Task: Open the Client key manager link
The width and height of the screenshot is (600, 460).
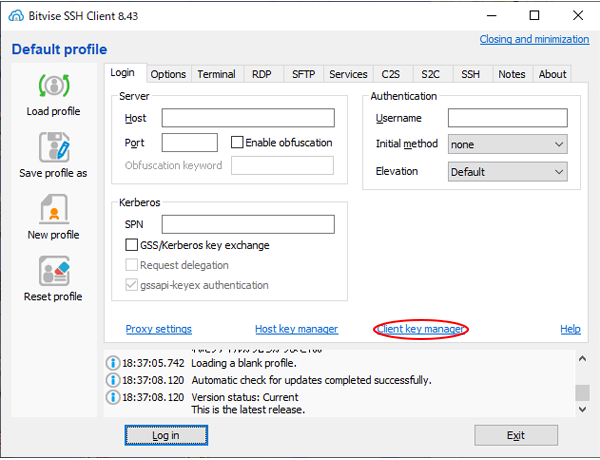Action: [421, 329]
